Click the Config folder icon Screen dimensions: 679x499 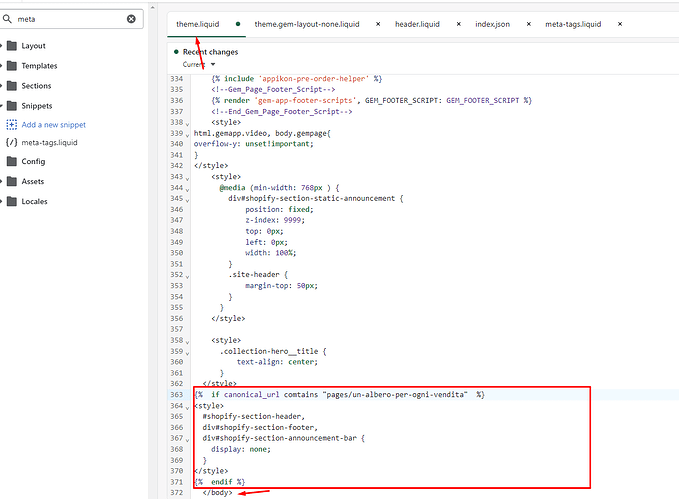tap(12, 161)
